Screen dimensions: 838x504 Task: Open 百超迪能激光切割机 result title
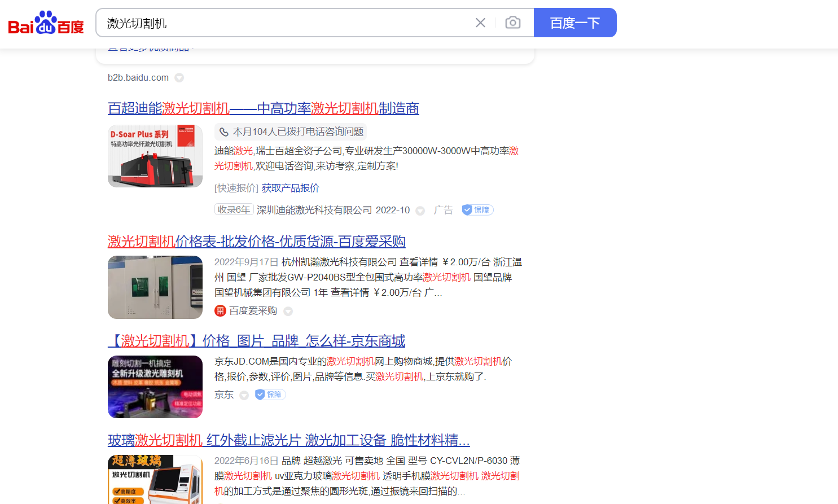point(263,108)
